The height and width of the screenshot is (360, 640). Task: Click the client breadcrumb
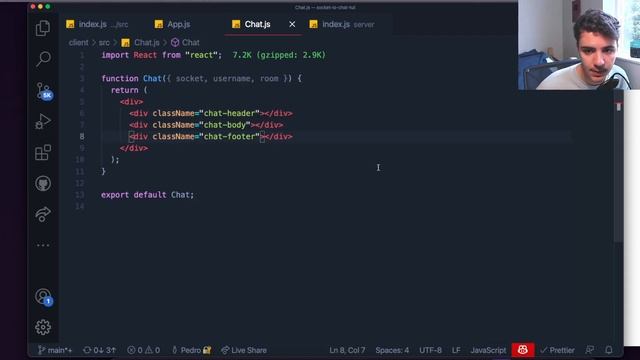point(78,42)
